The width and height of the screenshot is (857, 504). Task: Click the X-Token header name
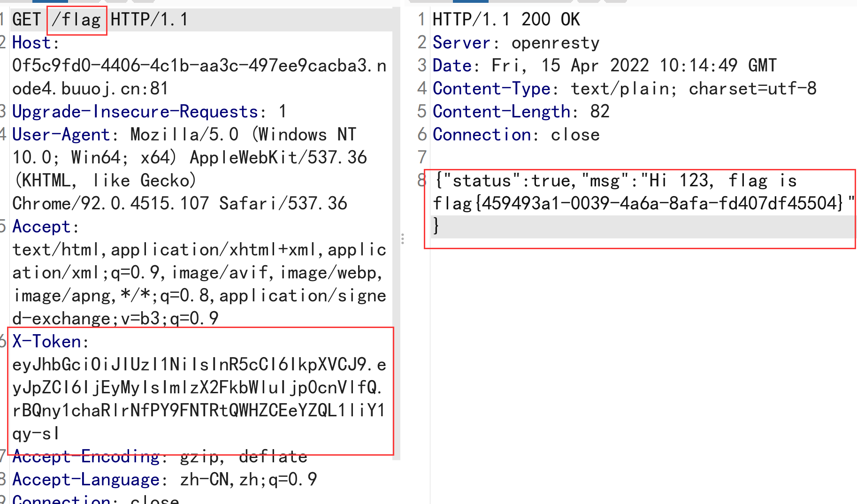click(46, 342)
